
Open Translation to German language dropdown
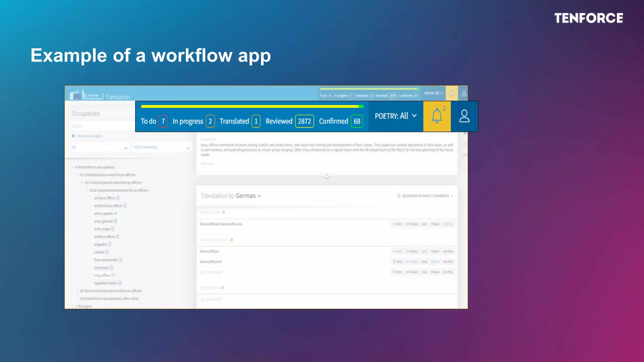[x=248, y=196]
